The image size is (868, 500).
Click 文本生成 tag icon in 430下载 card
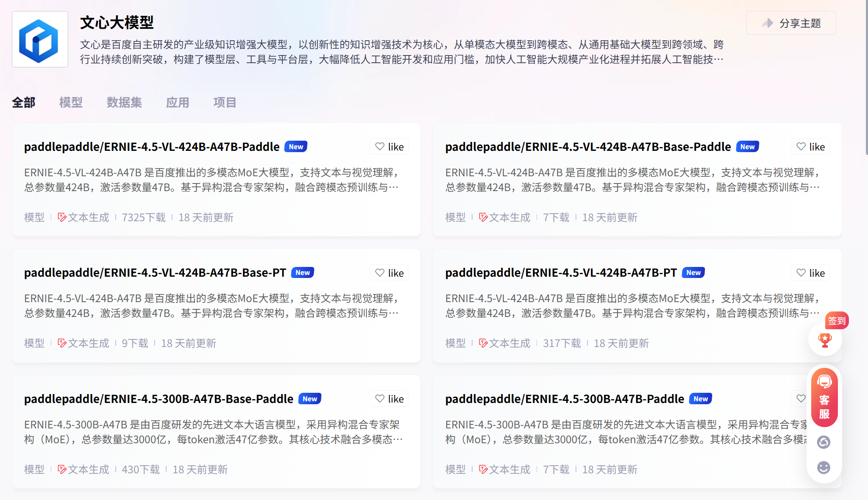[62, 469]
